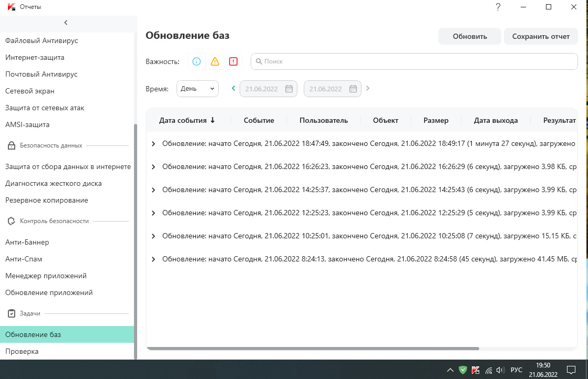
Task: Click the sidebar vertical scrollbar
Action: (136, 241)
